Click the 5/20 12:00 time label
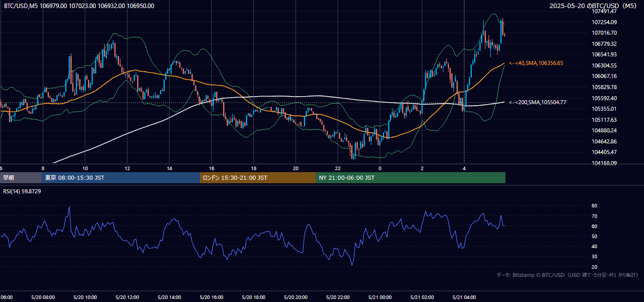 (x=127, y=297)
